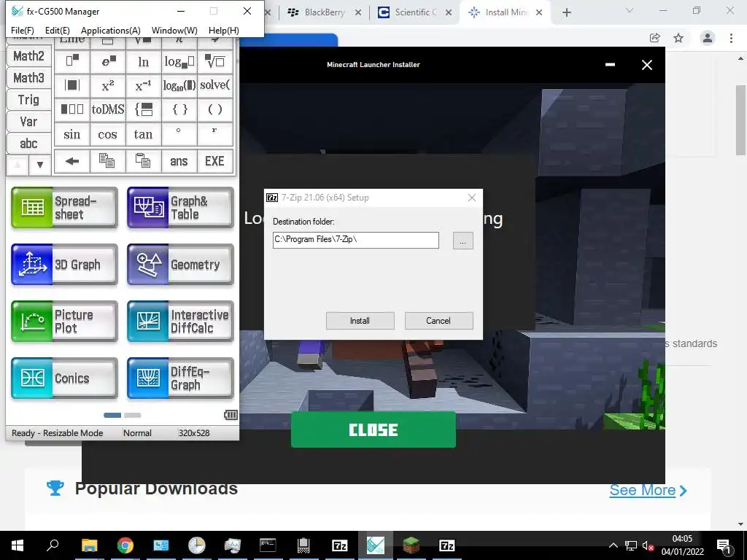This screenshot has height=560, width=747.
Task: Open the Geometry application
Action: 181,264
